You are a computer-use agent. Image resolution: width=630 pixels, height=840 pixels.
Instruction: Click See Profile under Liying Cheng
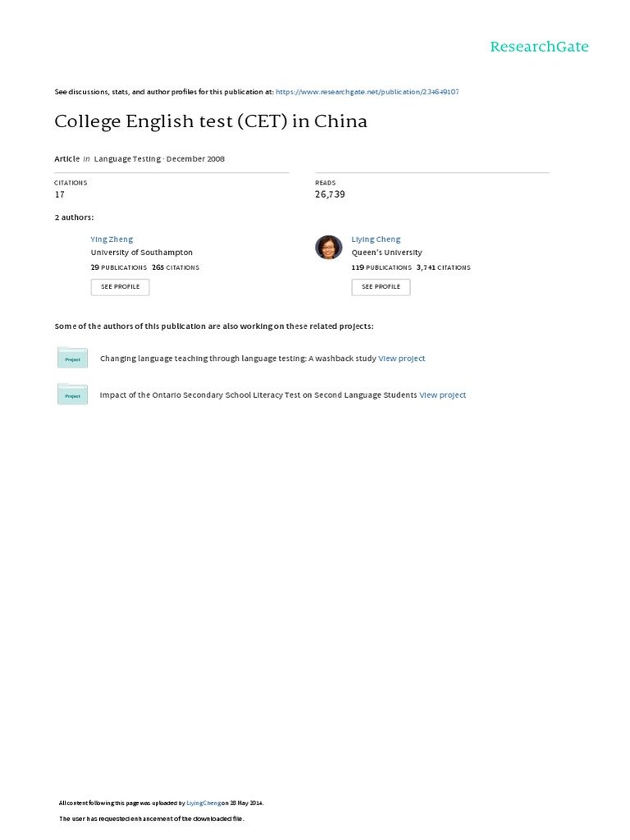coord(381,287)
